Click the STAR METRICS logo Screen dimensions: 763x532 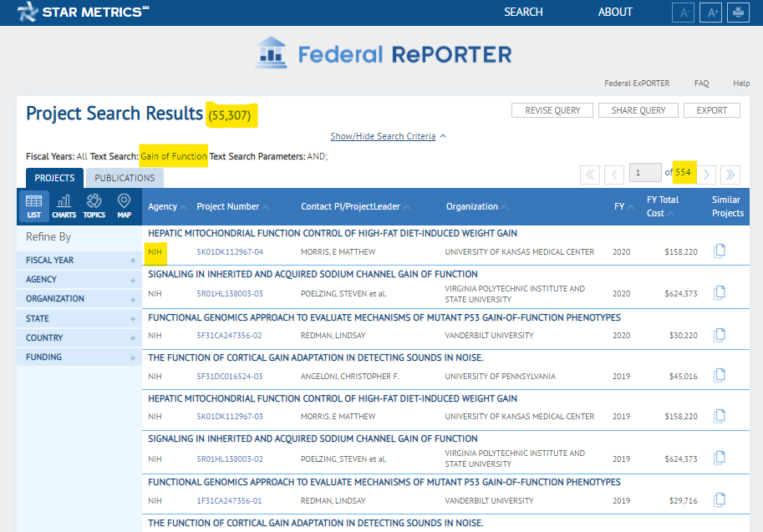[x=83, y=12]
